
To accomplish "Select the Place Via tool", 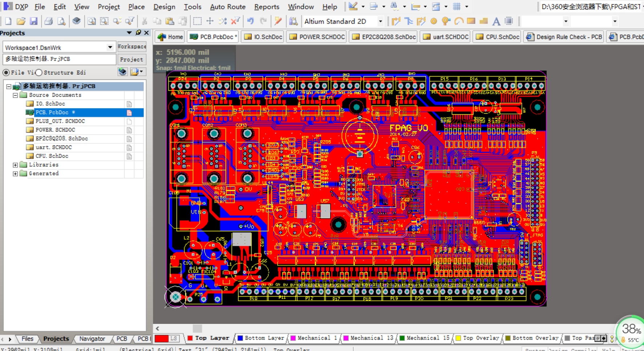I will point(446,21).
